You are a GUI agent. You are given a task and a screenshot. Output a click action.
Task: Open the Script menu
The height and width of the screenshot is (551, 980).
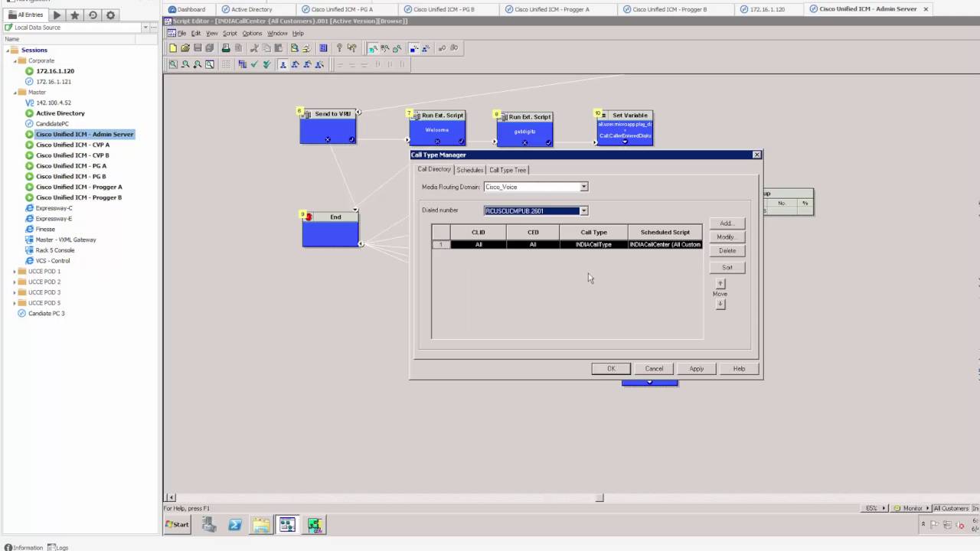click(x=230, y=34)
